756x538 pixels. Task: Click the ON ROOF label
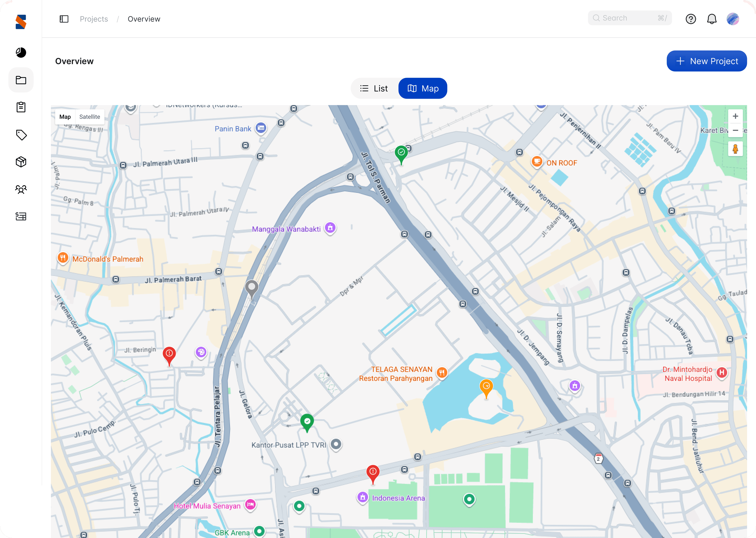(562, 163)
